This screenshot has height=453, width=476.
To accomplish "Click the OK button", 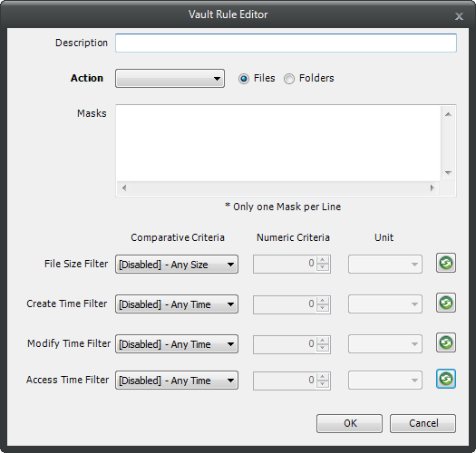I will pyautogui.click(x=349, y=423).
